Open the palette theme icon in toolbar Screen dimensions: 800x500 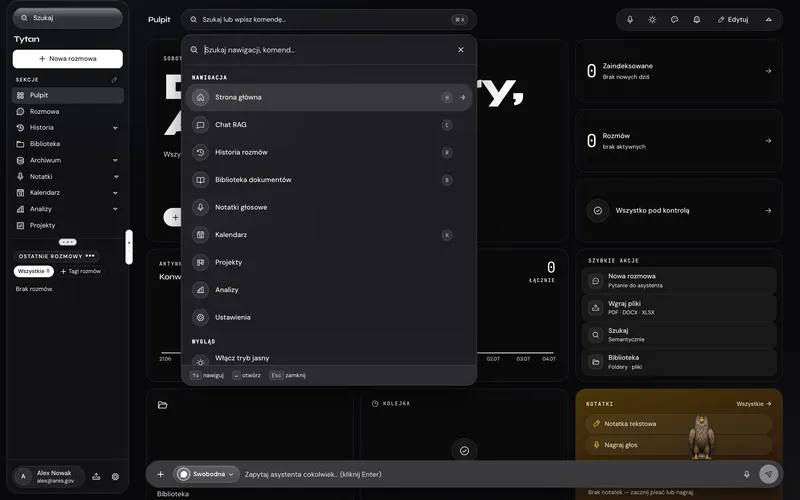tap(674, 19)
